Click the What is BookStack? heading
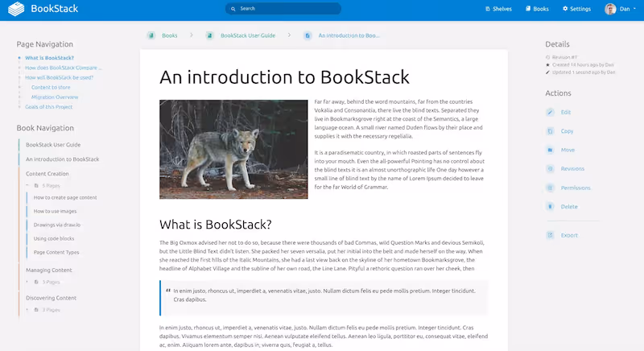This screenshot has height=351, width=644. [x=215, y=225]
